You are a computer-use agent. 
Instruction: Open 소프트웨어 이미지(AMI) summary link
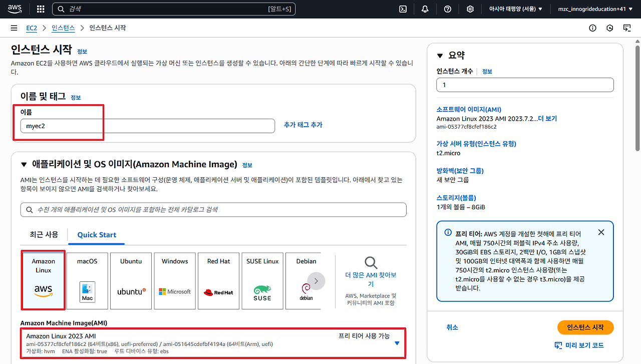pos(469,110)
